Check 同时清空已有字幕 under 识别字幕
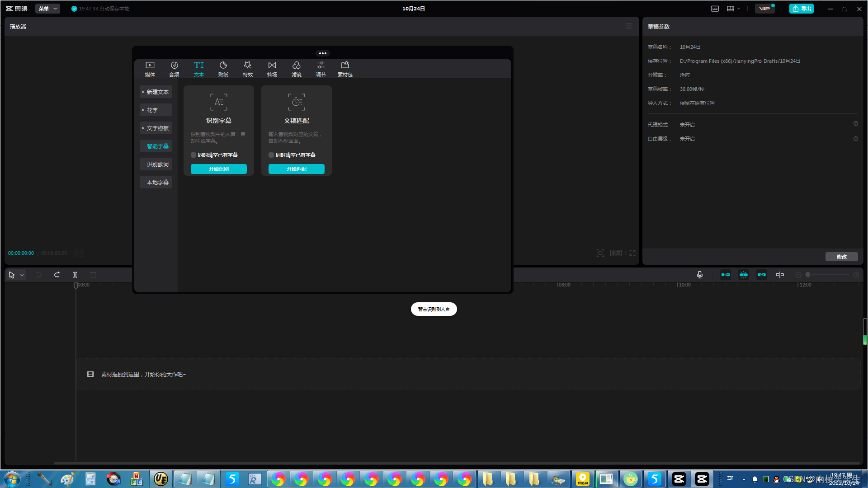This screenshot has height=488, width=868. click(x=193, y=155)
